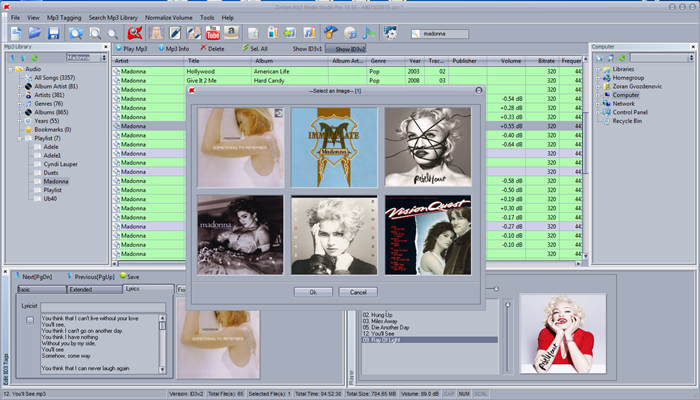This screenshot has width=700, height=400.
Task: Expand Network in Computer panel
Action: (598, 104)
